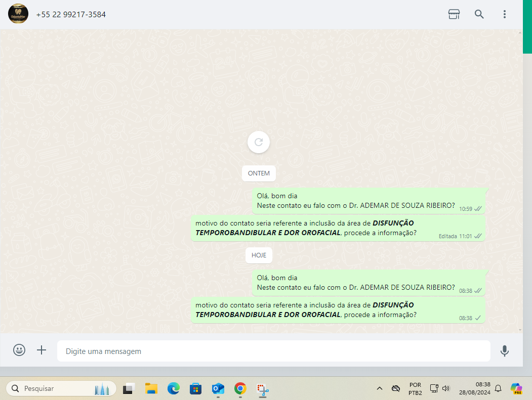532x400 pixels.
Task: Click the chat scrollbar up arrow
Action: [x=520, y=32]
